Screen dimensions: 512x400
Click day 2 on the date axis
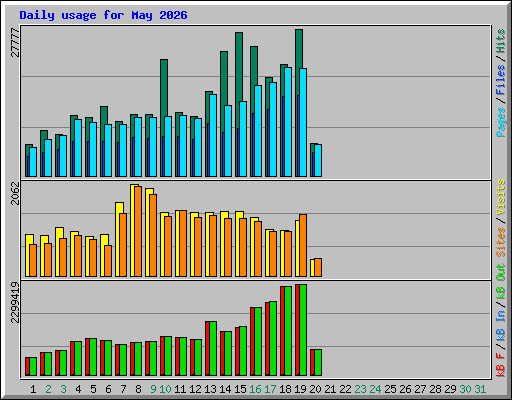pos(48,389)
